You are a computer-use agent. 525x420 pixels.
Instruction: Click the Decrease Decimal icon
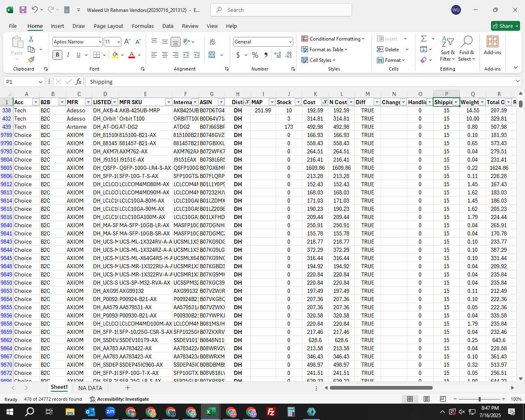coord(288,55)
